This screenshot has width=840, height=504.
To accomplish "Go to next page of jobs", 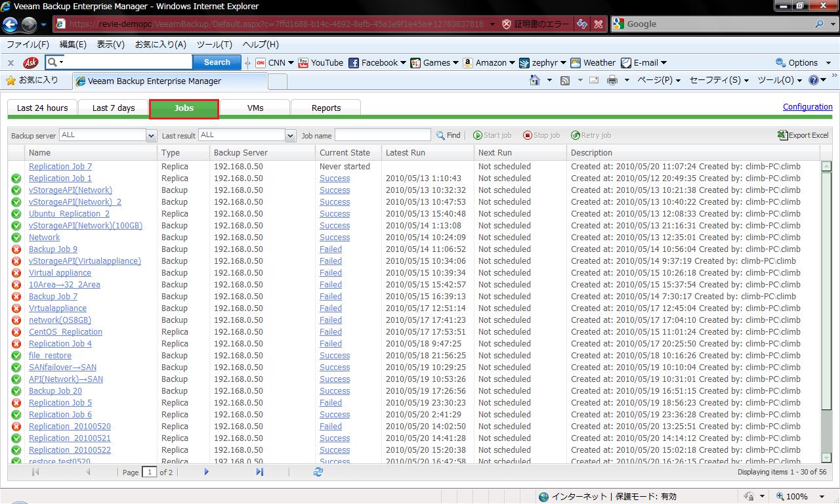I will coord(207,472).
